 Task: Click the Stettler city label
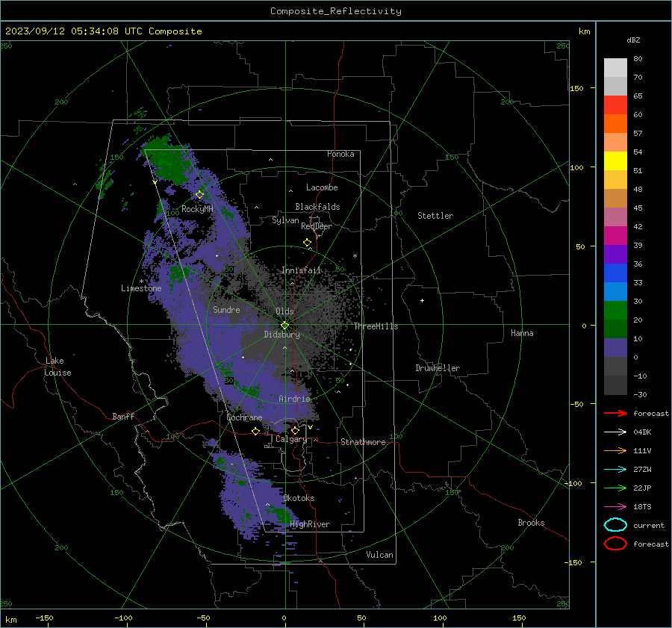[435, 216]
